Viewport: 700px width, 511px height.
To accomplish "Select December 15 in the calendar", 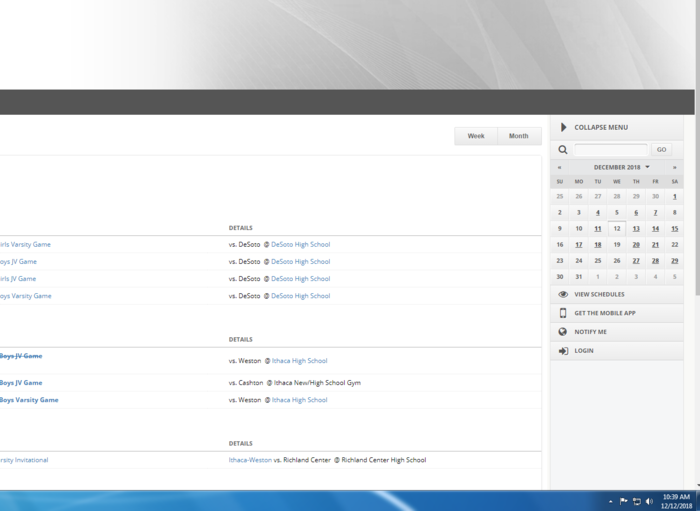I will click(x=675, y=228).
